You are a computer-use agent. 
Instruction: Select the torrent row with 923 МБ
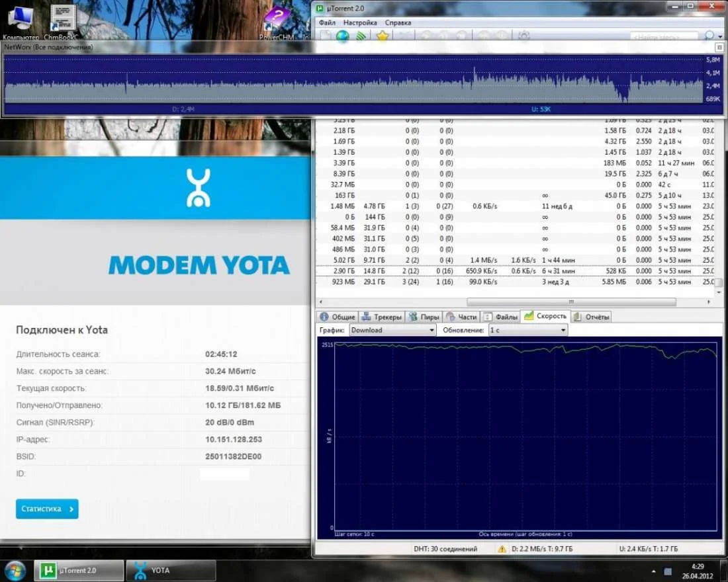point(516,282)
